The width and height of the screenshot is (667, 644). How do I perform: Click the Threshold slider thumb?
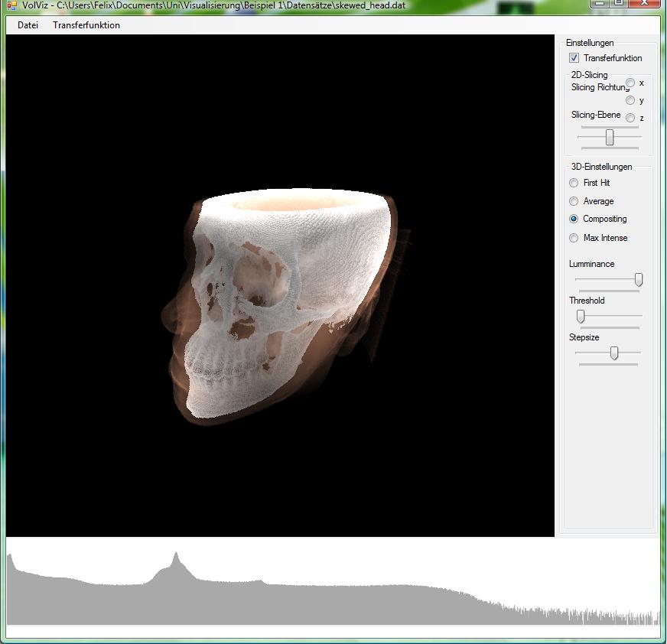[581, 317]
